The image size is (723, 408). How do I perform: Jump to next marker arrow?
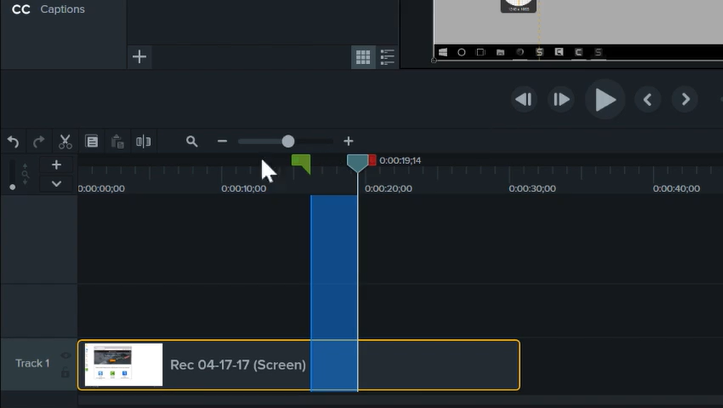(686, 99)
